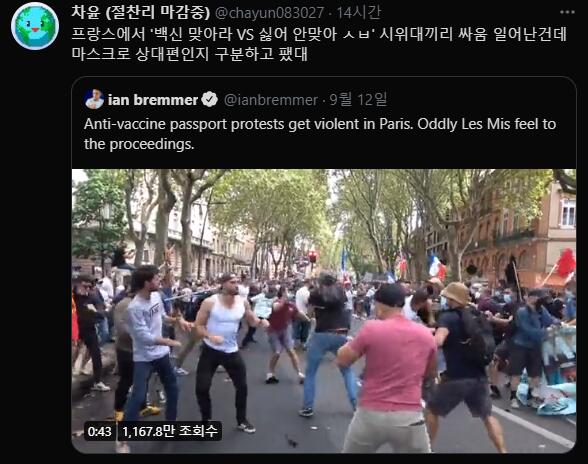
Task: Open the globe profile avatar of 차윤
Action: click(x=35, y=26)
